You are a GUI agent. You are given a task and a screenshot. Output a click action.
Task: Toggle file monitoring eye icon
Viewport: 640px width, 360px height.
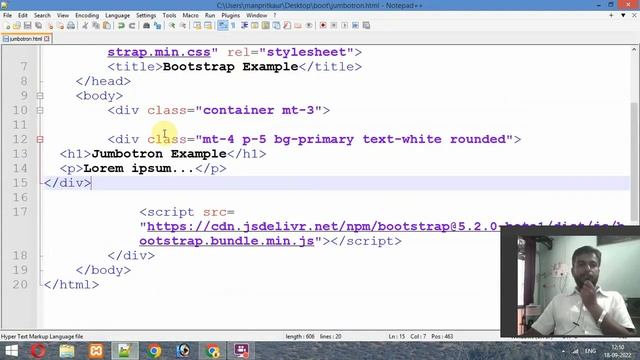[309, 25]
